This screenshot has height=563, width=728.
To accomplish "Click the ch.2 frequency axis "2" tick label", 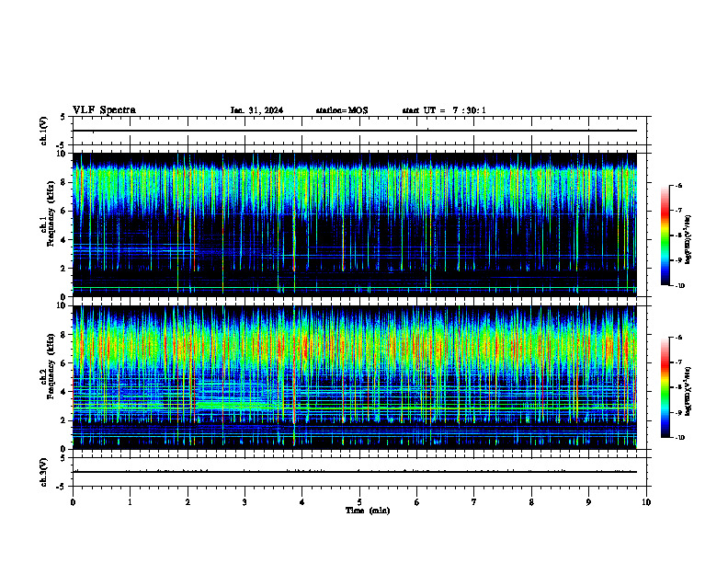I will [63, 420].
